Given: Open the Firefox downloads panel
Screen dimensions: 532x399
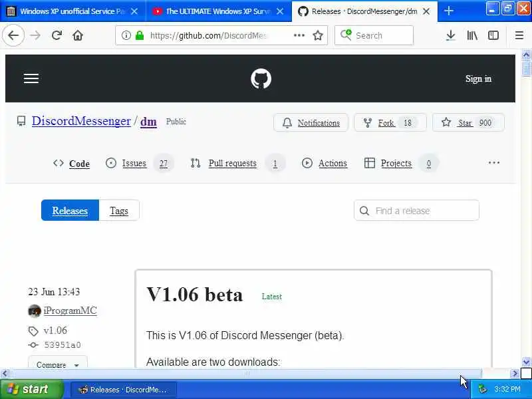Looking at the screenshot, I should [451, 35].
